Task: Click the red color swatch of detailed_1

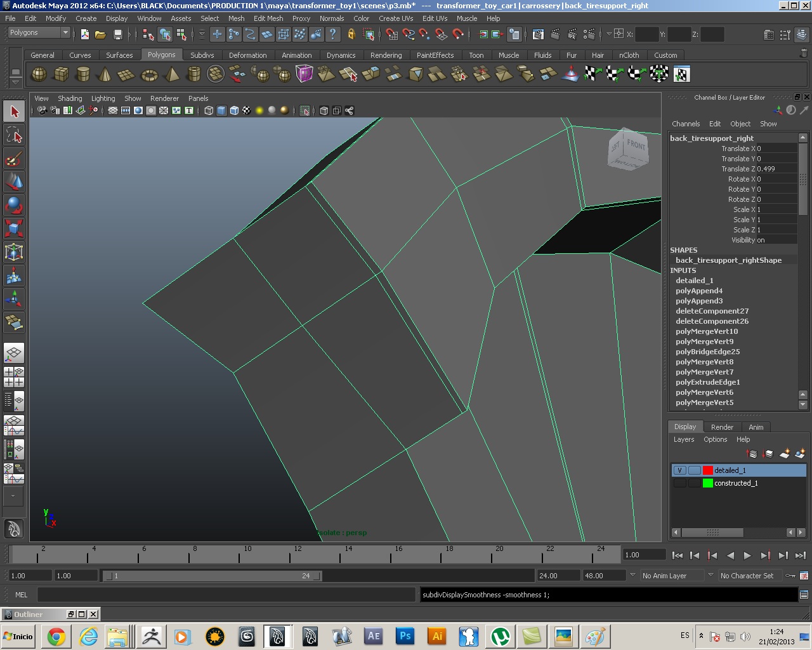Action: coord(708,470)
